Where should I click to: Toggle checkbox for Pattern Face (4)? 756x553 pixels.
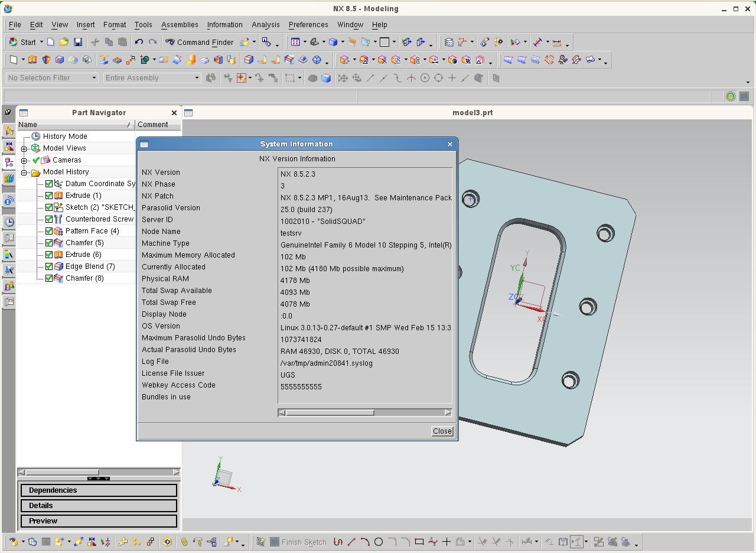click(49, 231)
